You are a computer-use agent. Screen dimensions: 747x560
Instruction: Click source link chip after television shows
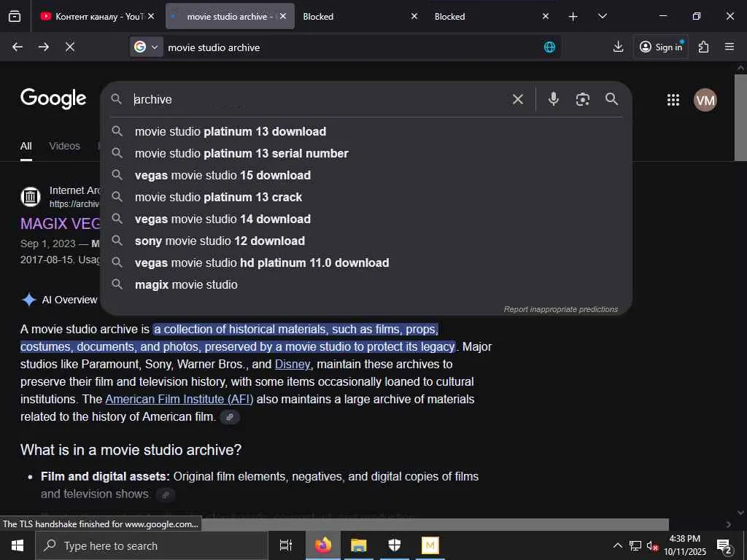[166, 495]
